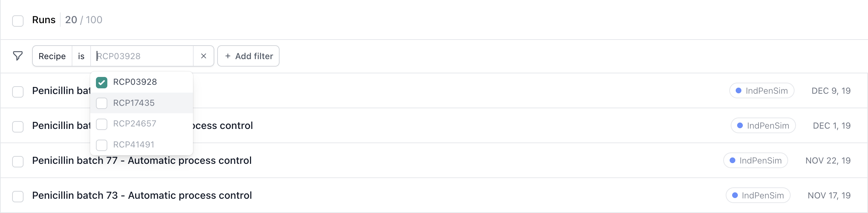Click the funnel filter icon

point(18,56)
